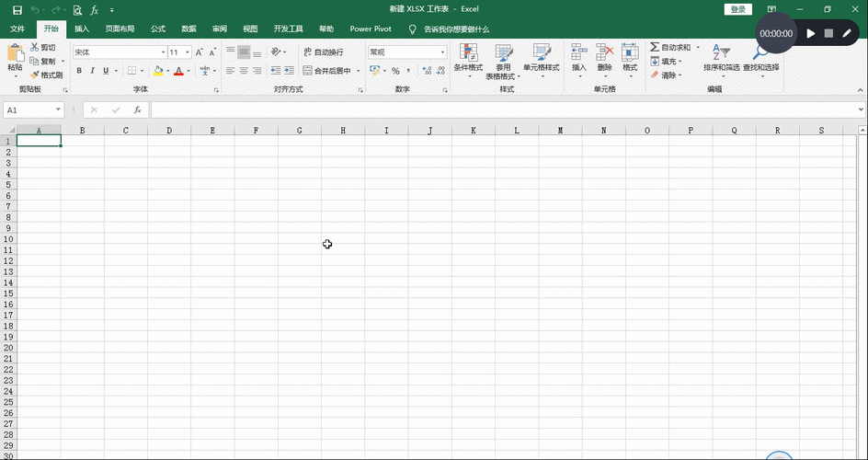Image resolution: width=868 pixels, height=460 pixels.
Task: Expand the AutoSum (自动求和) dropdown arrow
Action: click(x=698, y=48)
